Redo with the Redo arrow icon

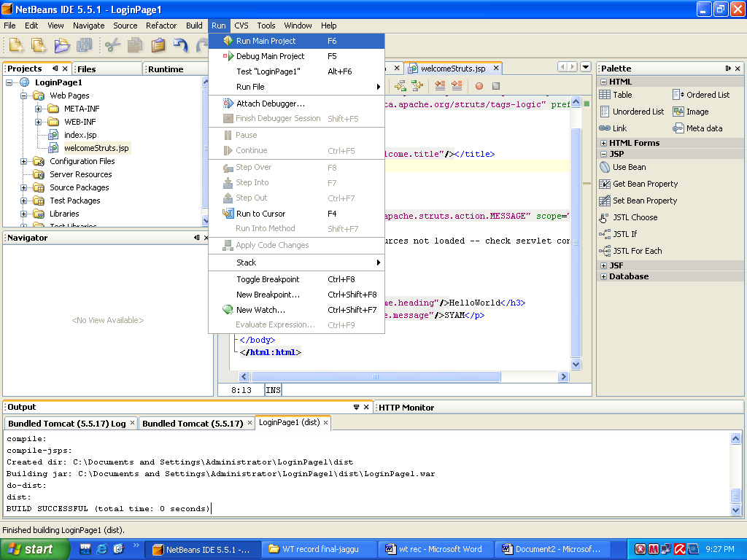(x=203, y=45)
